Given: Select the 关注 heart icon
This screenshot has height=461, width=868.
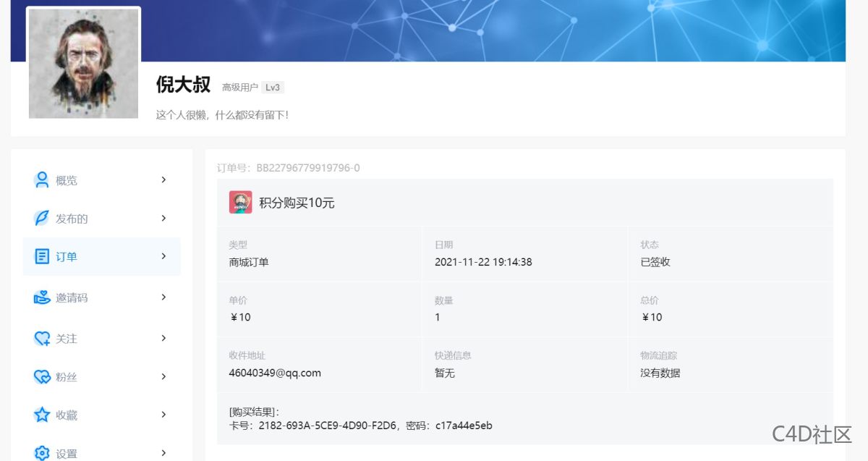Looking at the screenshot, I should 41,338.
